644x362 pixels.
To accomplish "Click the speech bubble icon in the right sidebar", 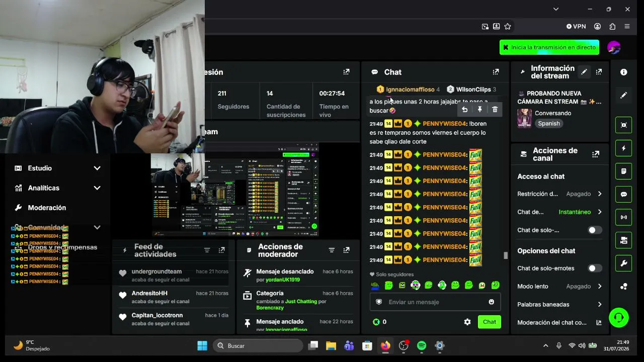I will (624, 195).
